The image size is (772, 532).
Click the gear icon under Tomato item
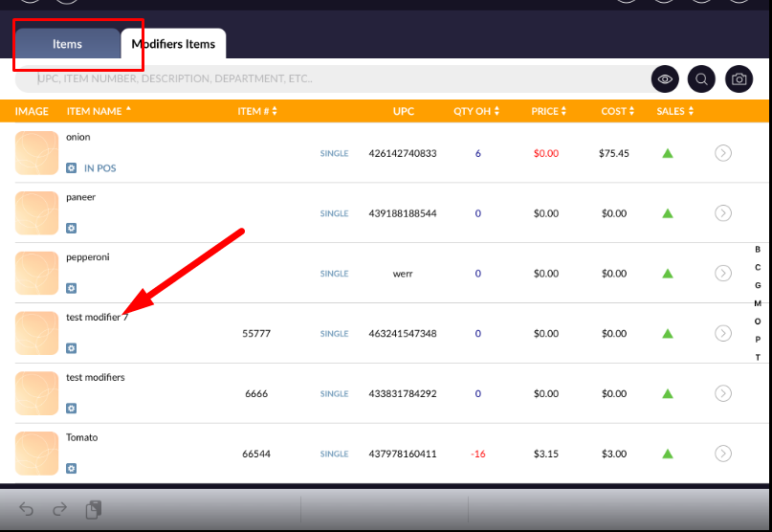[72, 468]
